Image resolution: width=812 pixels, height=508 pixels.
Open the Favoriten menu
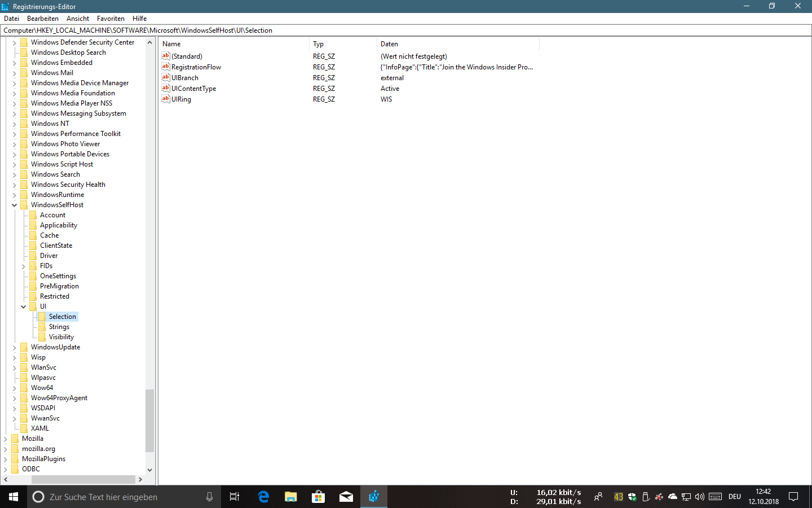coord(111,19)
